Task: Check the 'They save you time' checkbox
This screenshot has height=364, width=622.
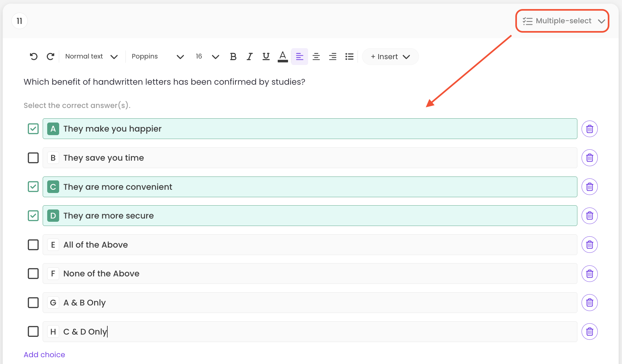Action: 33,158
